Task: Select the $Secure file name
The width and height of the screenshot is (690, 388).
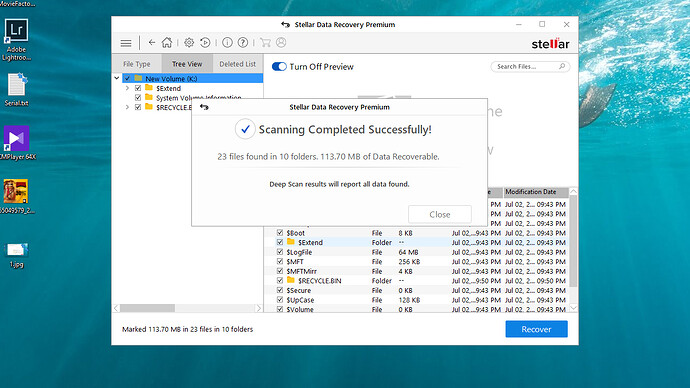Action: (x=299, y=290)
